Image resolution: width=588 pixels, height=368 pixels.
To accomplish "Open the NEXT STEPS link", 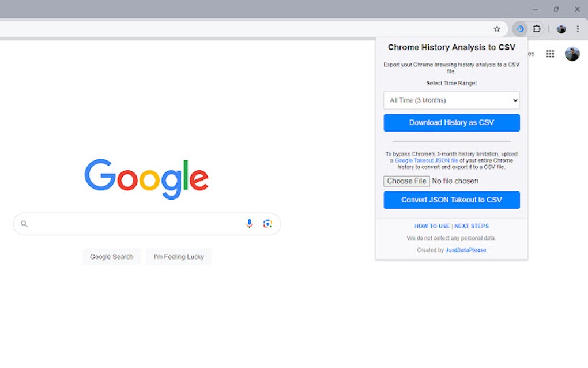I will click(x=472, y=226).
